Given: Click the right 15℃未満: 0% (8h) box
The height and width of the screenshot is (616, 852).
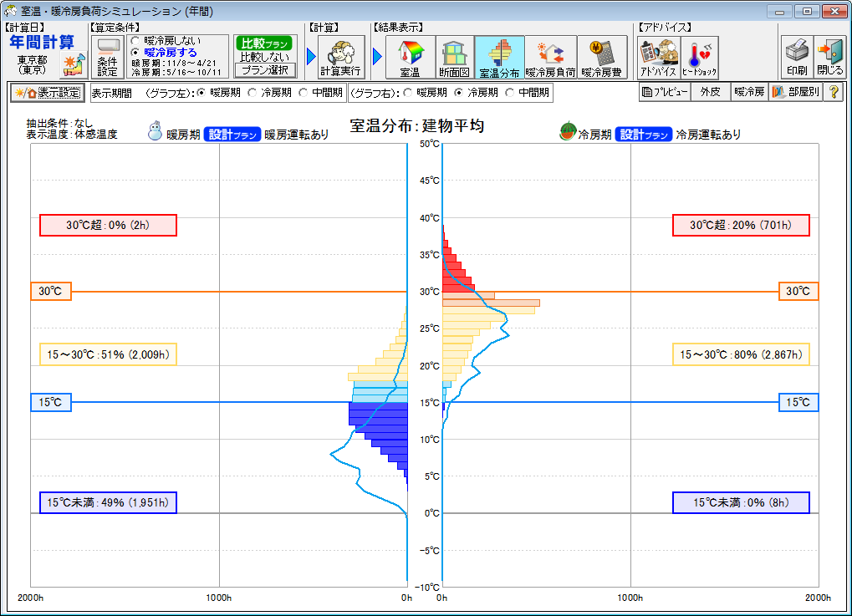Looking at the screenshot, I should coord(741,502).
